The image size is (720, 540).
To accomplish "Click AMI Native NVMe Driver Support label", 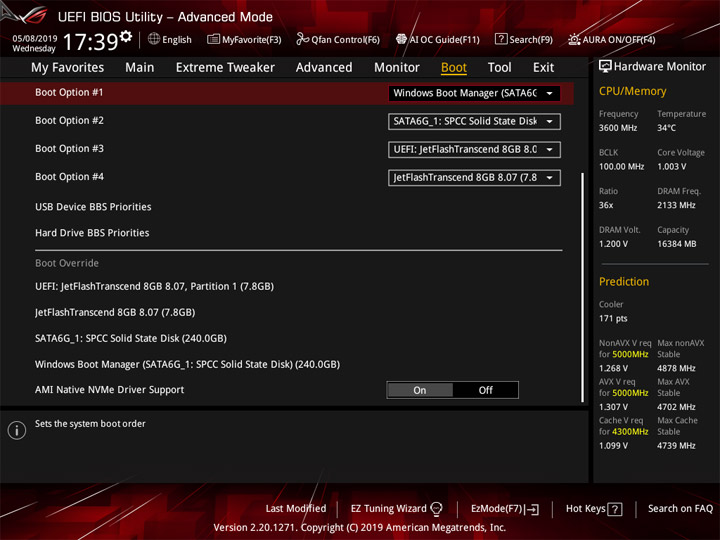I will [109, 390].
